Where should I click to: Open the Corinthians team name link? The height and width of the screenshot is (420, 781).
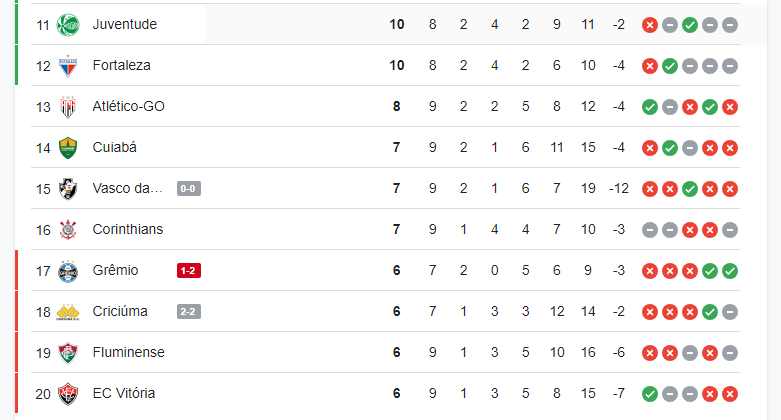coord(128,229)
